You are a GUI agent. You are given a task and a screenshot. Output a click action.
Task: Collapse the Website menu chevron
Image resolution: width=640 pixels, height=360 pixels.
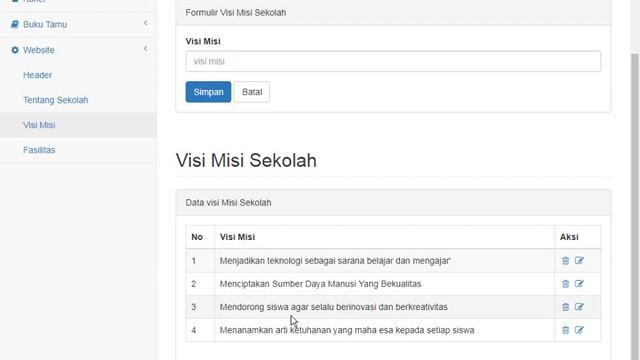coord(145,49)
